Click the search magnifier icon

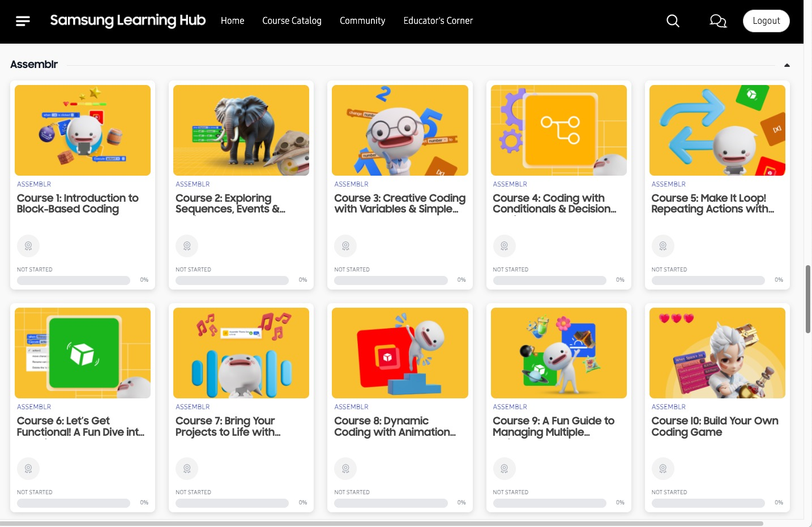(x=673, y=21)
